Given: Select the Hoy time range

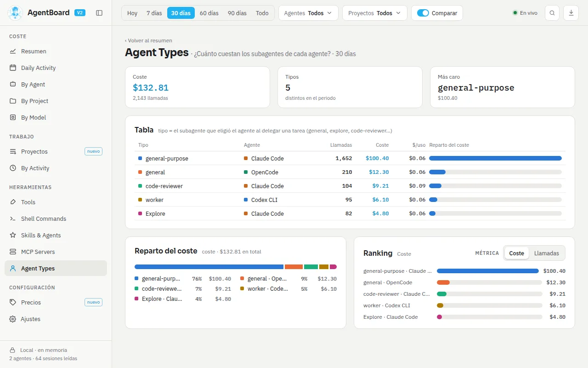Looking at the screenshot, I should click(x=132, y=13).
